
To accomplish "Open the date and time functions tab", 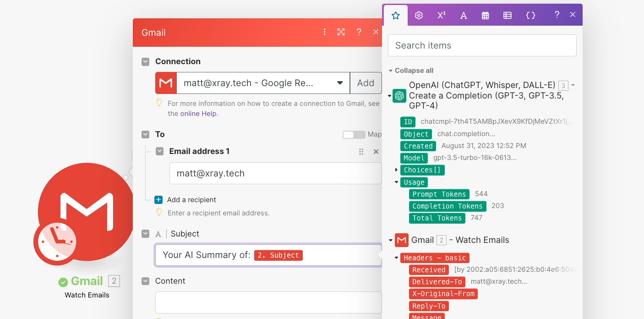I will coord(486,15).
